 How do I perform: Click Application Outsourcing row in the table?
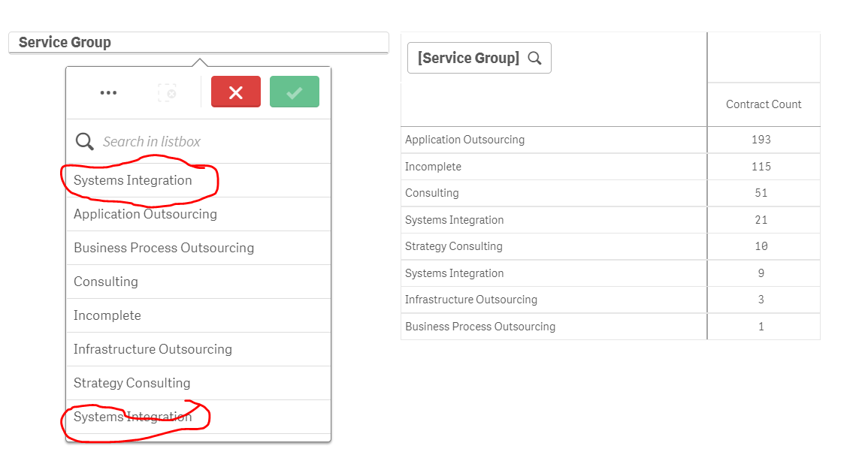[x=465, y=140]
